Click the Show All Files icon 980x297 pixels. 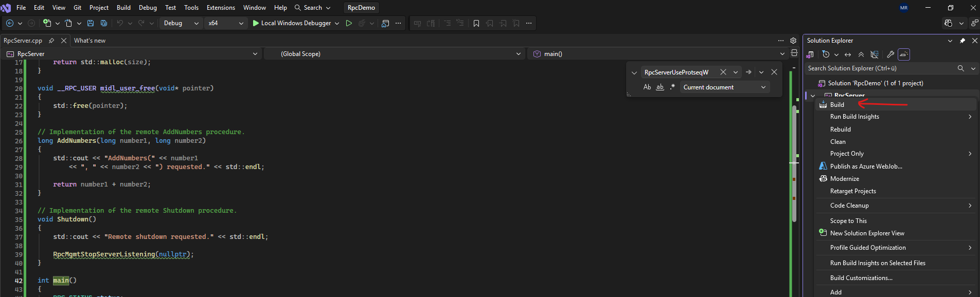pos(874,54)
